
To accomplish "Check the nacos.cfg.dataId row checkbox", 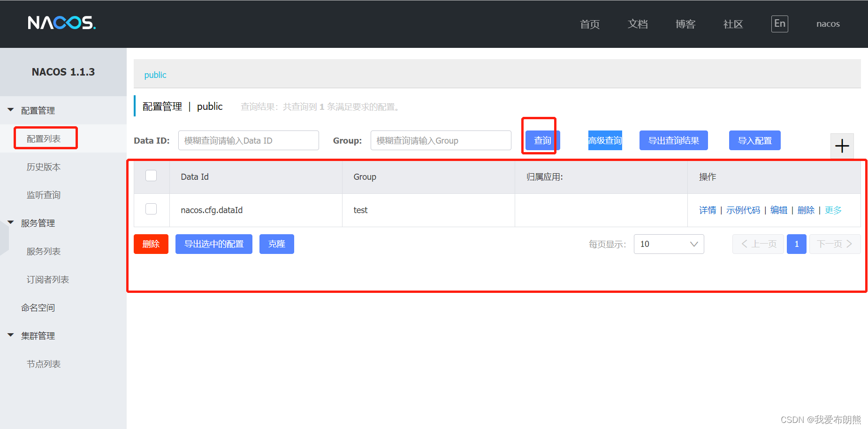I will point(151,209).
